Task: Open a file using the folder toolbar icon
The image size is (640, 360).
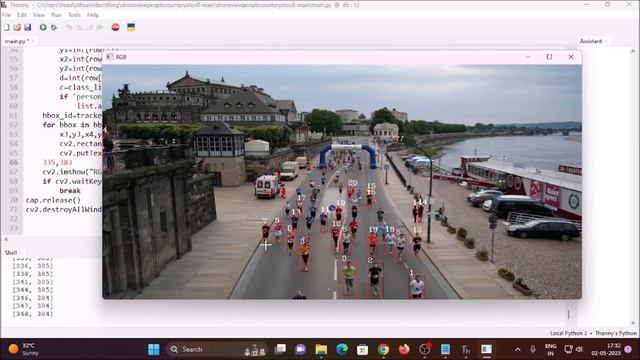Action: (x=17, y=27)
